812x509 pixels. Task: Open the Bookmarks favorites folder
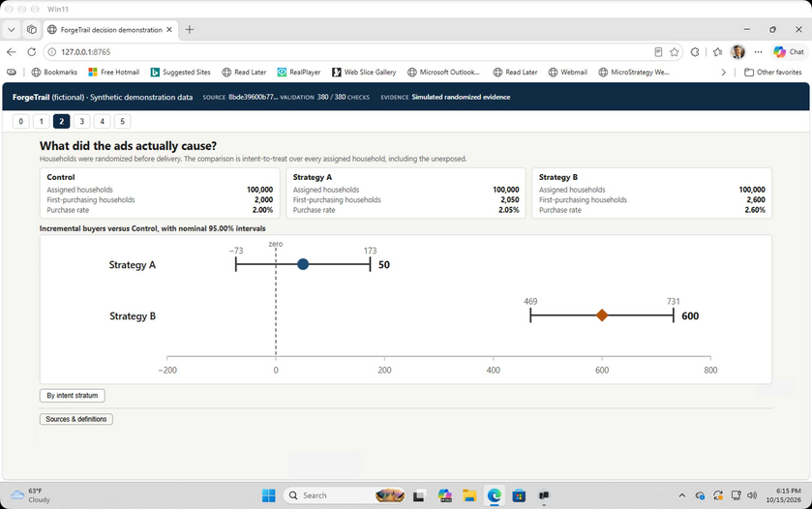tap(54, 72)
